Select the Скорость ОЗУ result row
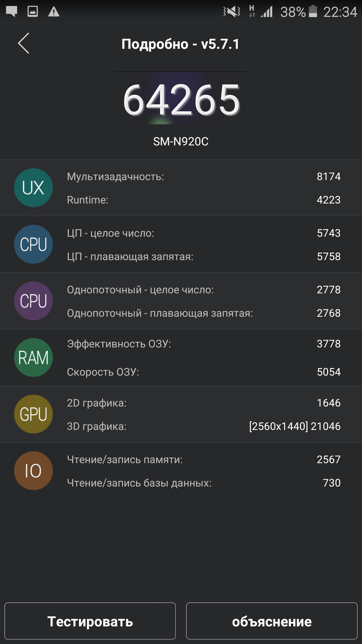 coord(204,372)
